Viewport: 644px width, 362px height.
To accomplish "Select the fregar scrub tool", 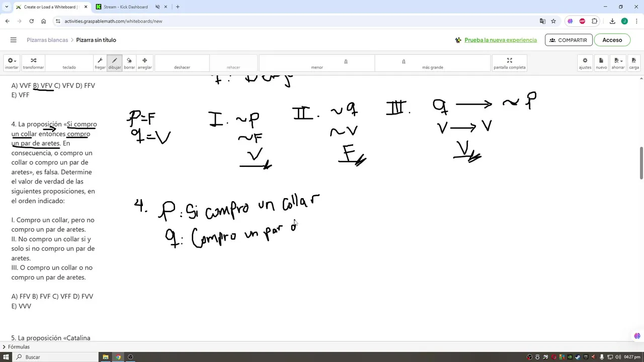I will 100,63.
